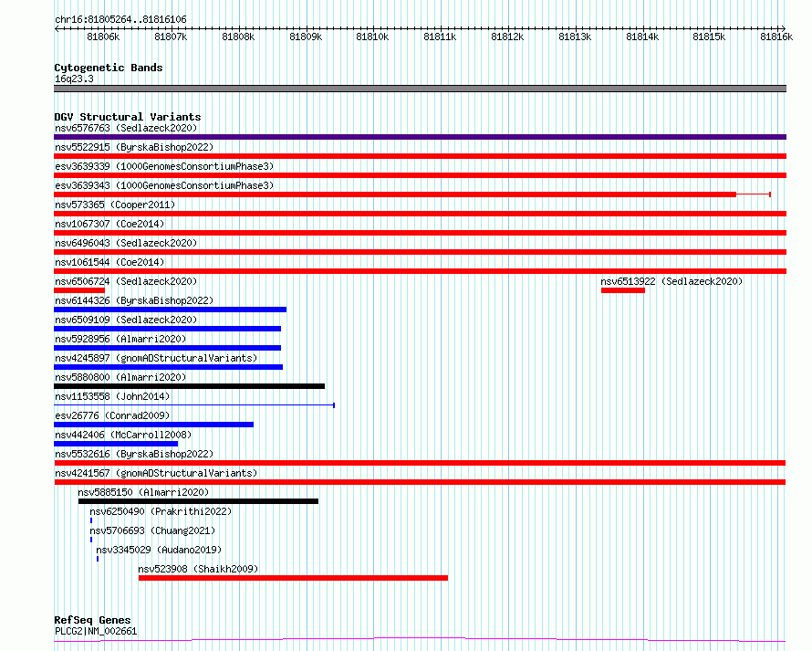Select the nsv3345029 (Audano2019) label

click(x=159, y=550)
